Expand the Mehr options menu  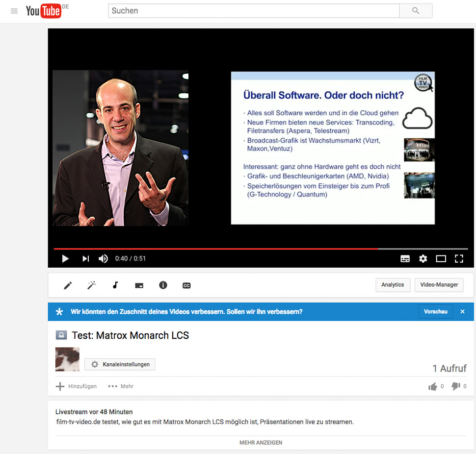[x=121, y=386]
